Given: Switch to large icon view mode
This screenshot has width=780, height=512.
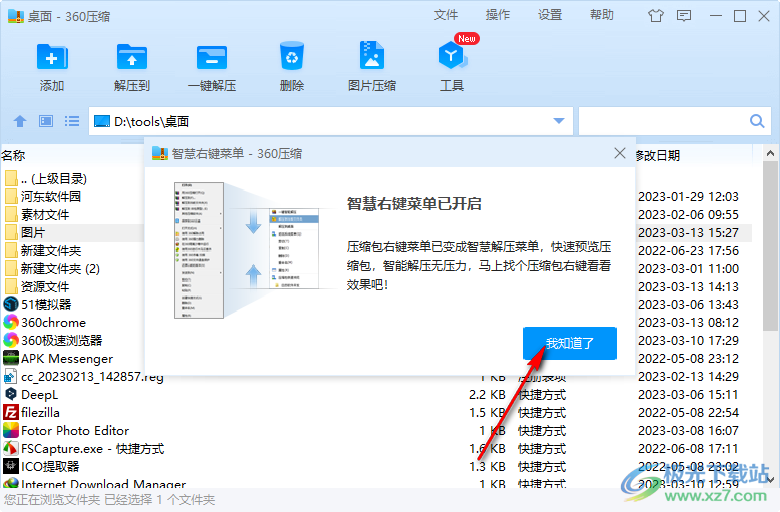Looking at the screenshot, I should [x=46, y=121].
